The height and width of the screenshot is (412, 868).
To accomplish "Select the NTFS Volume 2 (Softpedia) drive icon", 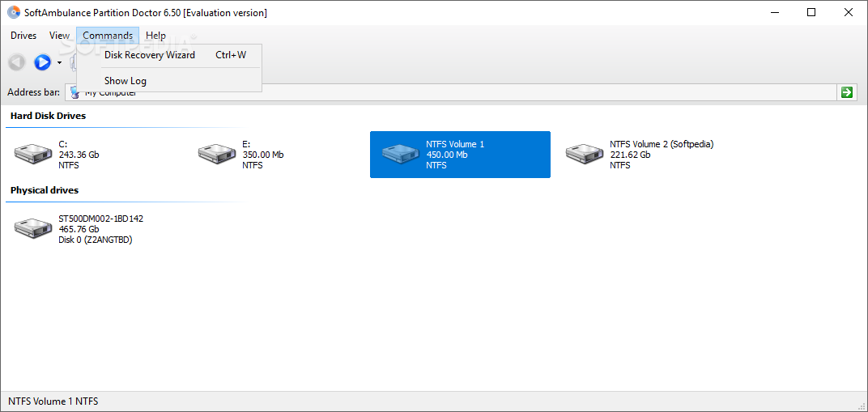I will coord(584,155).
